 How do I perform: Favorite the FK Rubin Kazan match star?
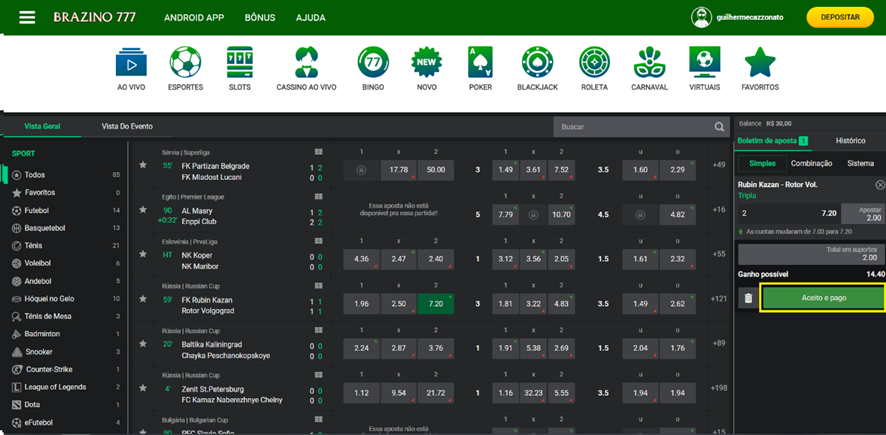pos(143,299)
